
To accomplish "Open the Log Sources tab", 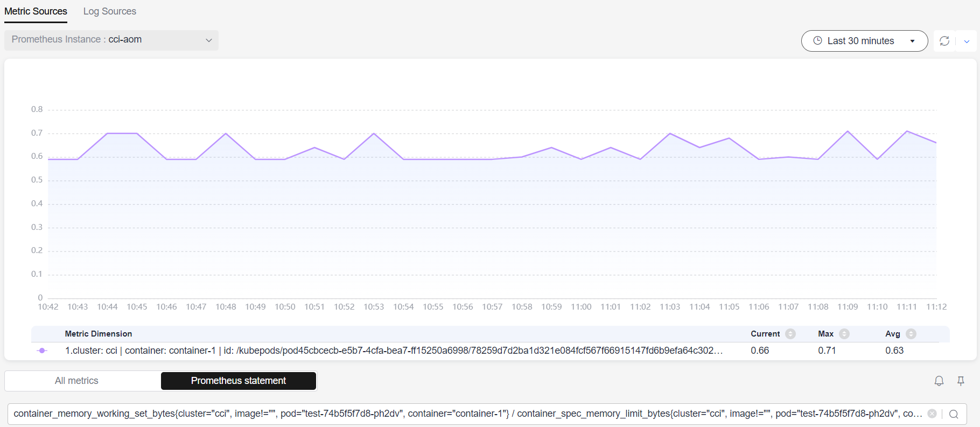I will point(109,11).
